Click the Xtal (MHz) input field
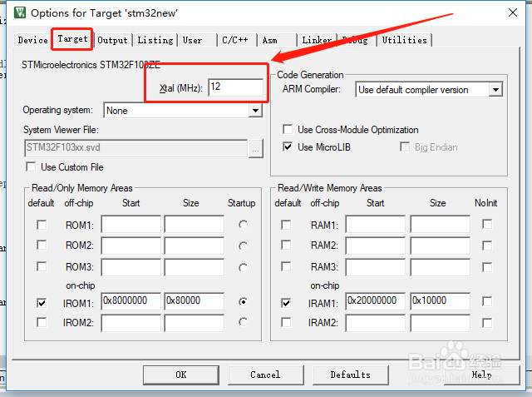532x397 pixels. [x=235, y=87]
